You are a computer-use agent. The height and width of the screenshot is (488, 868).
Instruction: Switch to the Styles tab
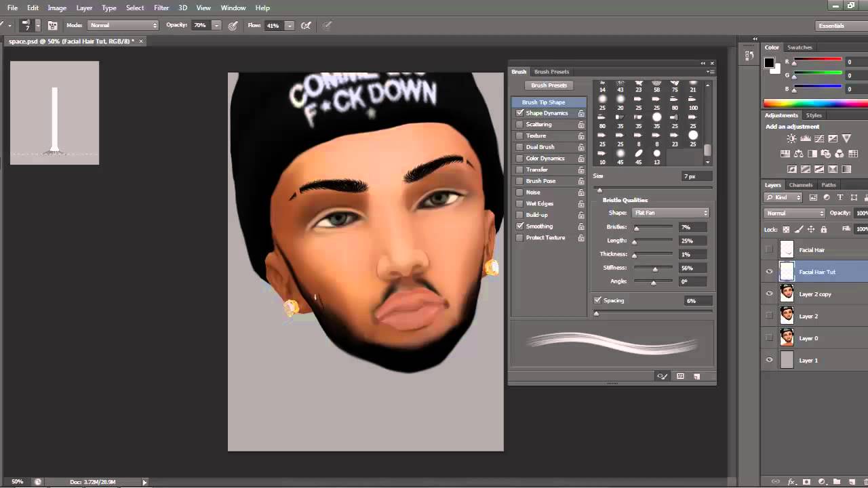(x=814, y=115)
